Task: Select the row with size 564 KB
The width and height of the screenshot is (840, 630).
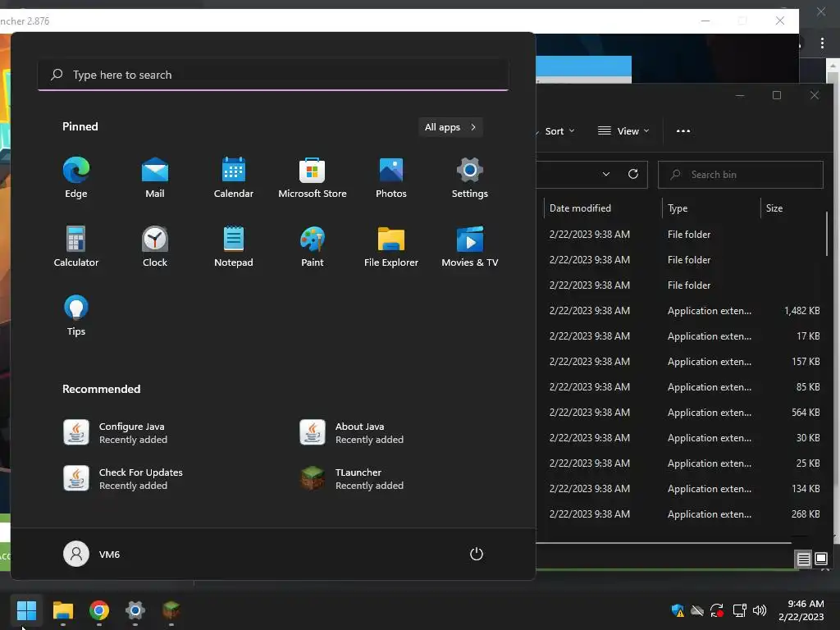Action: coord(680,413)
